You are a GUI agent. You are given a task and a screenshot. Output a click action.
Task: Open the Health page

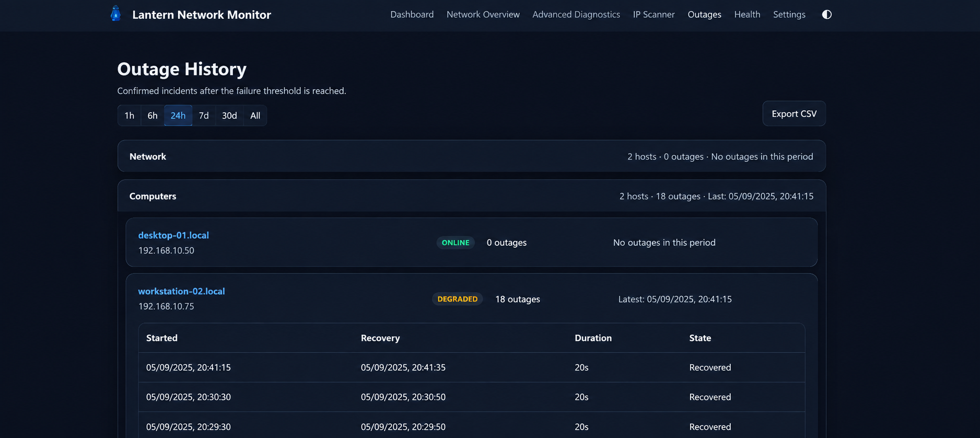click(747, 15)
